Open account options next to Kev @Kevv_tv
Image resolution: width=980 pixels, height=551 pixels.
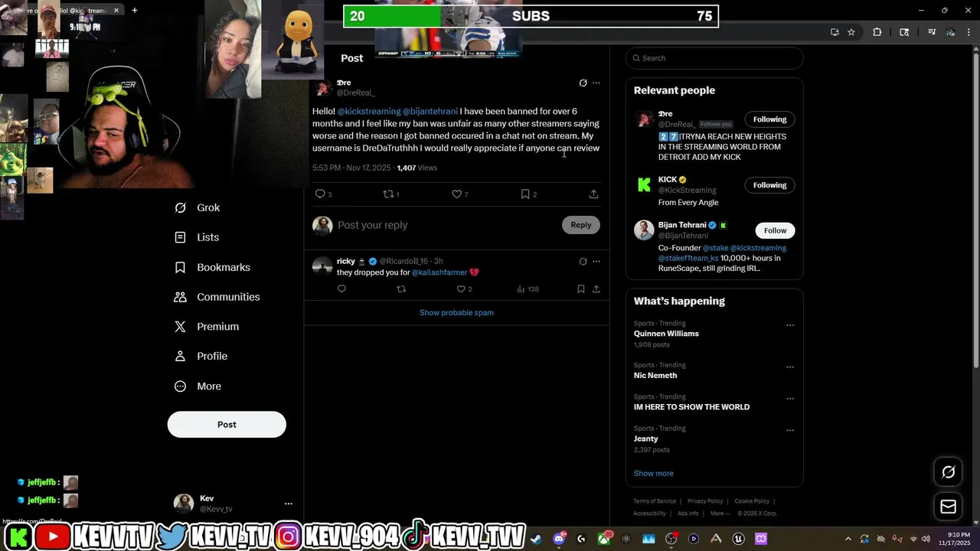289,504
